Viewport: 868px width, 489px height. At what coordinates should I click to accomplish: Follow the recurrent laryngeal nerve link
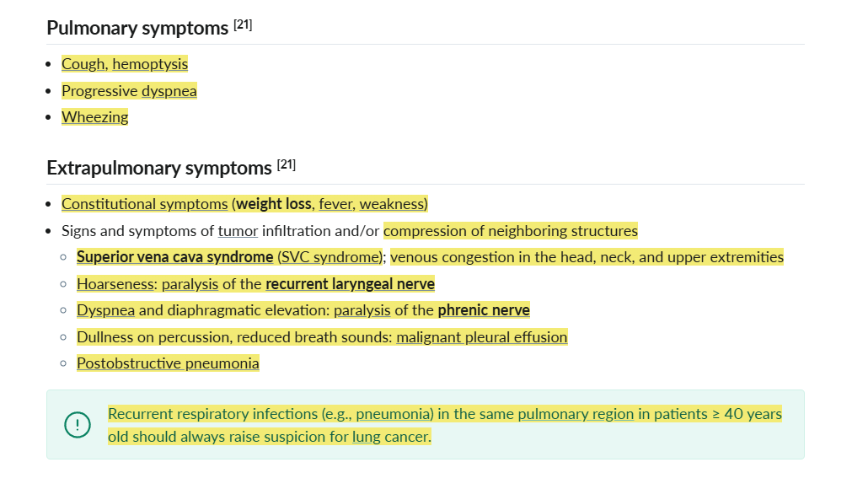350,284
